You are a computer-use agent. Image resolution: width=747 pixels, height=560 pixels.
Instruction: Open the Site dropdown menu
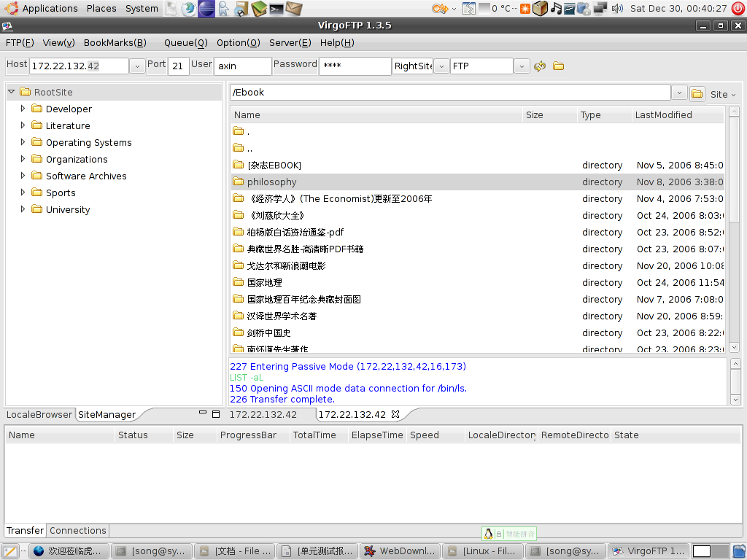click(723, 94)
